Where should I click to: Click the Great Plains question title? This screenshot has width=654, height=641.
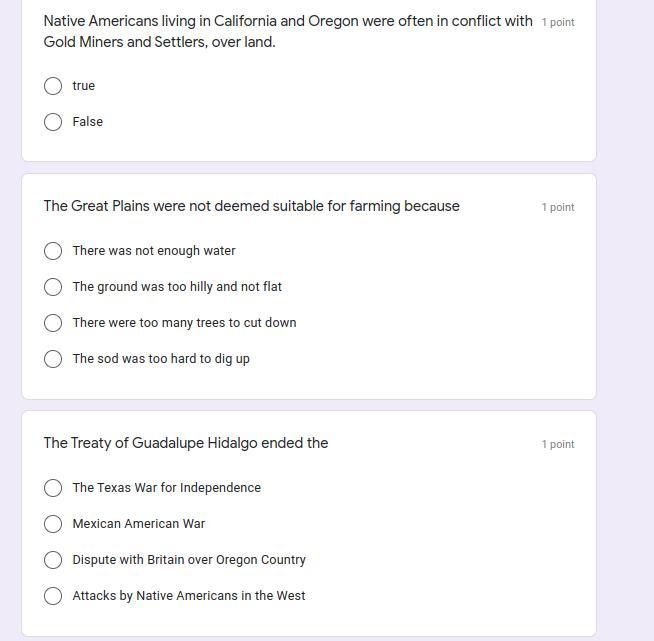click(x=251, y=206)
